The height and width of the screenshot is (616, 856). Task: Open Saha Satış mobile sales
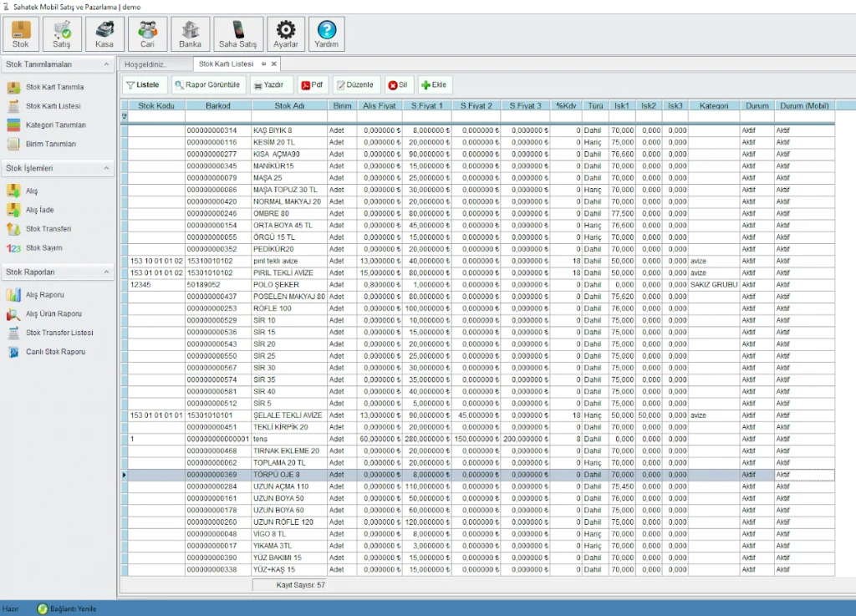(237, 33)
